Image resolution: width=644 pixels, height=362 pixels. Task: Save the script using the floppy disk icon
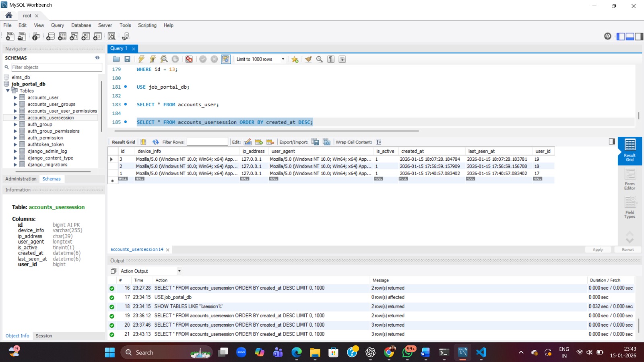click(x=127, y=59)
